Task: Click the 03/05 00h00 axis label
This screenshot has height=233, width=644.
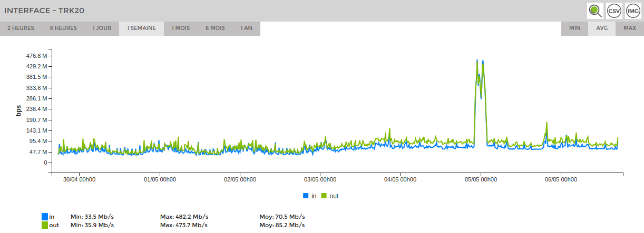Action: pos(320,179)
